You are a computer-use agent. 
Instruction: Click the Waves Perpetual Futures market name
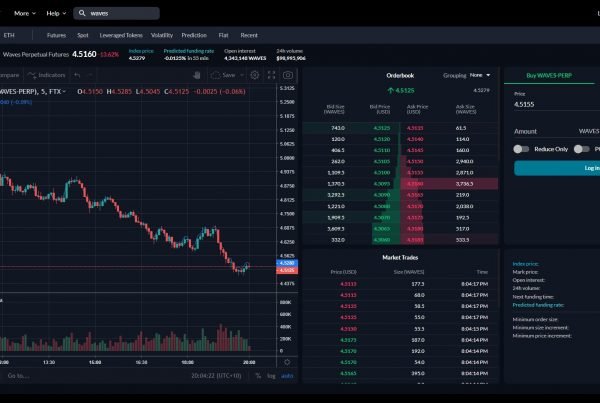click(x=36, y=54)
